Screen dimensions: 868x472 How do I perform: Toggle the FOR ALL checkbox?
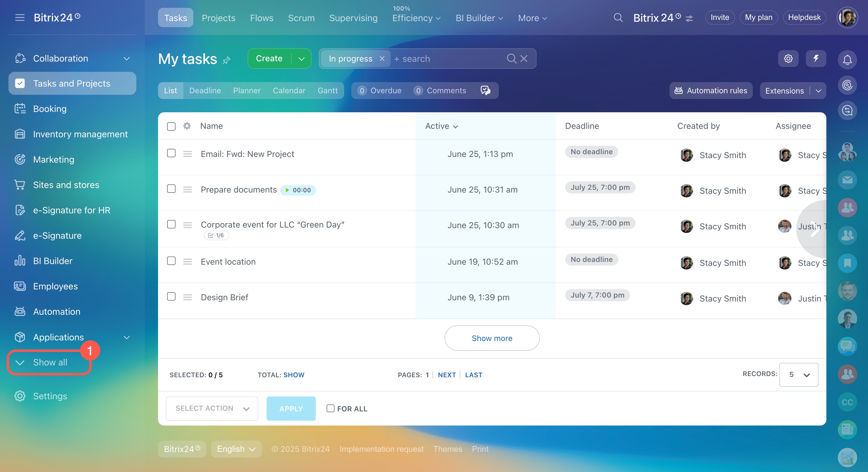click(330, 408)
